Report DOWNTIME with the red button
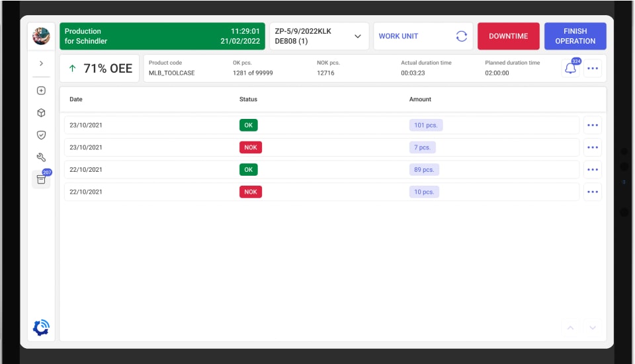635x364 pixels. [508, 36]
